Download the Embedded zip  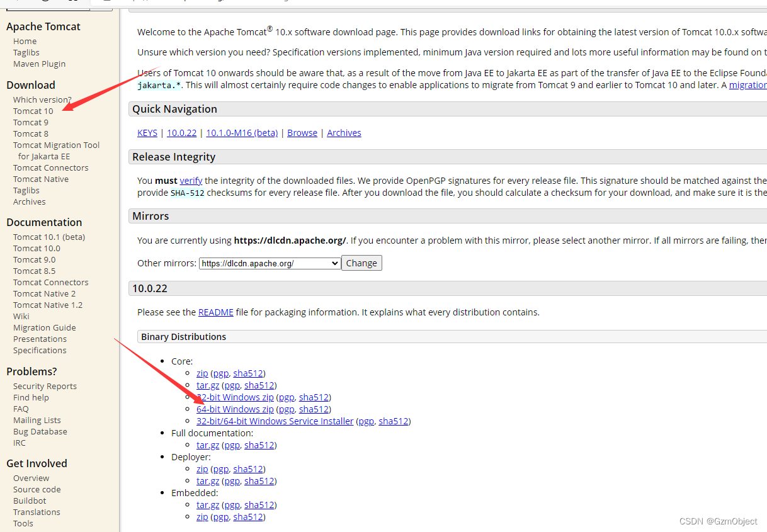(x=202, y=517)
